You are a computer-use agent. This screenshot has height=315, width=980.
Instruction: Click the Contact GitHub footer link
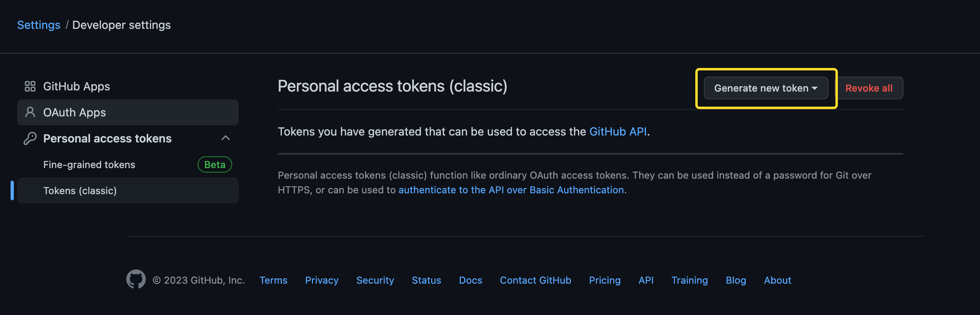[535, 280]
